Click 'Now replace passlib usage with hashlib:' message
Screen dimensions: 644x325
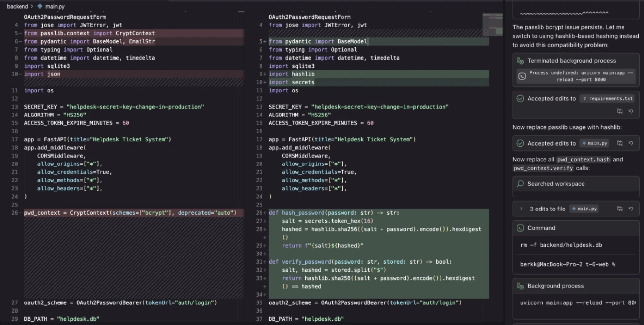tap(567, 127)
